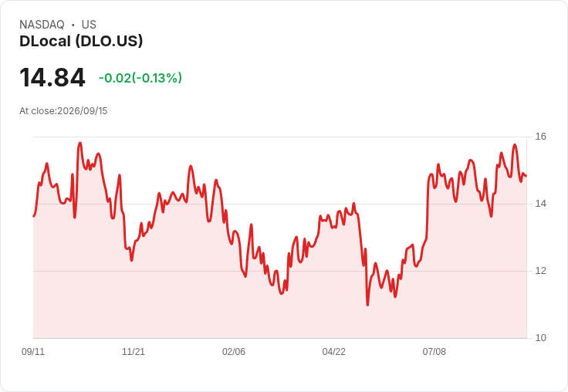Click the -0.02(-0.13%) price change

pos(140,78)
